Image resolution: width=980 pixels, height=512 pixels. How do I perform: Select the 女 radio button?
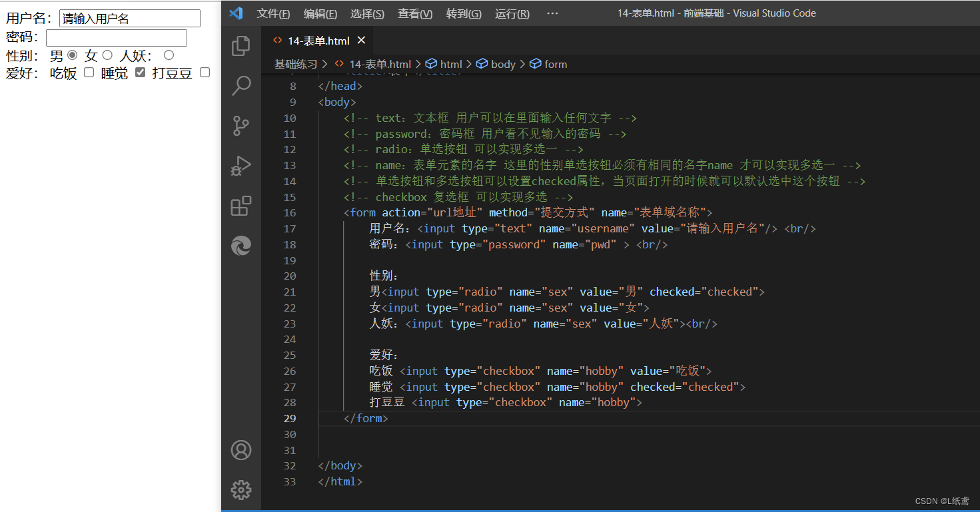[107, 55]
